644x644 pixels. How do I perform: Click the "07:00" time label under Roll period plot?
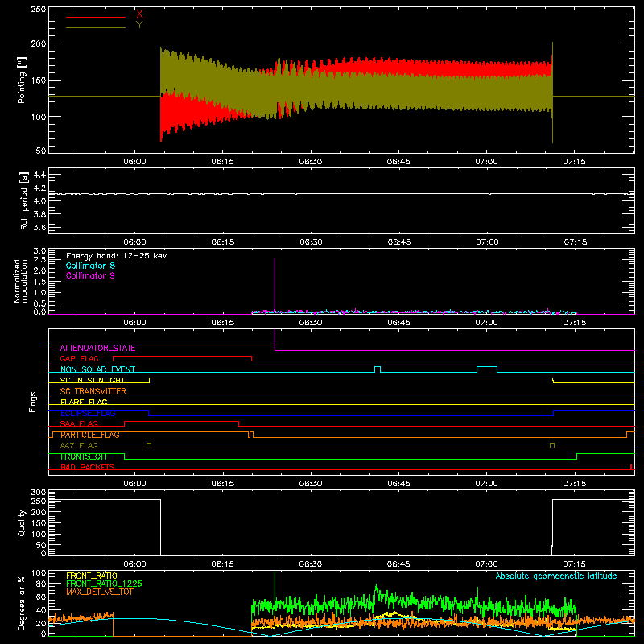click(487, 242)
